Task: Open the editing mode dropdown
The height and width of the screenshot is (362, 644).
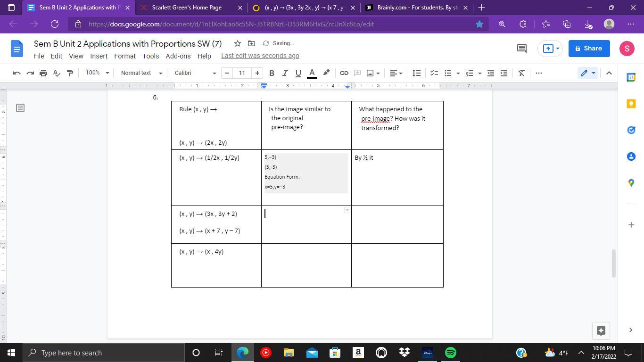Action: pos(588,73)
